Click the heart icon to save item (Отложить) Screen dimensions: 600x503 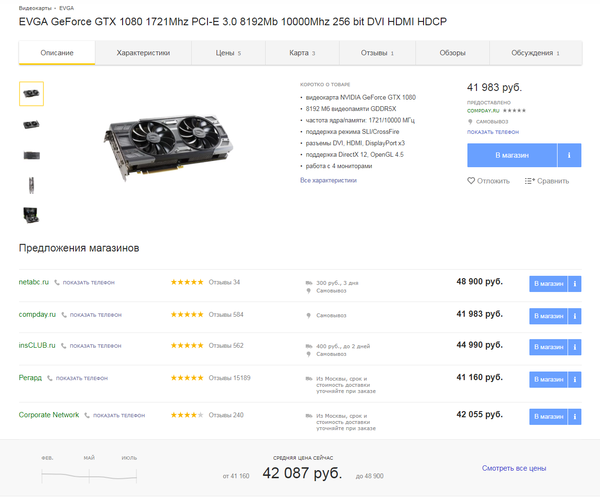pyautogui.click(x=472, y=181)
